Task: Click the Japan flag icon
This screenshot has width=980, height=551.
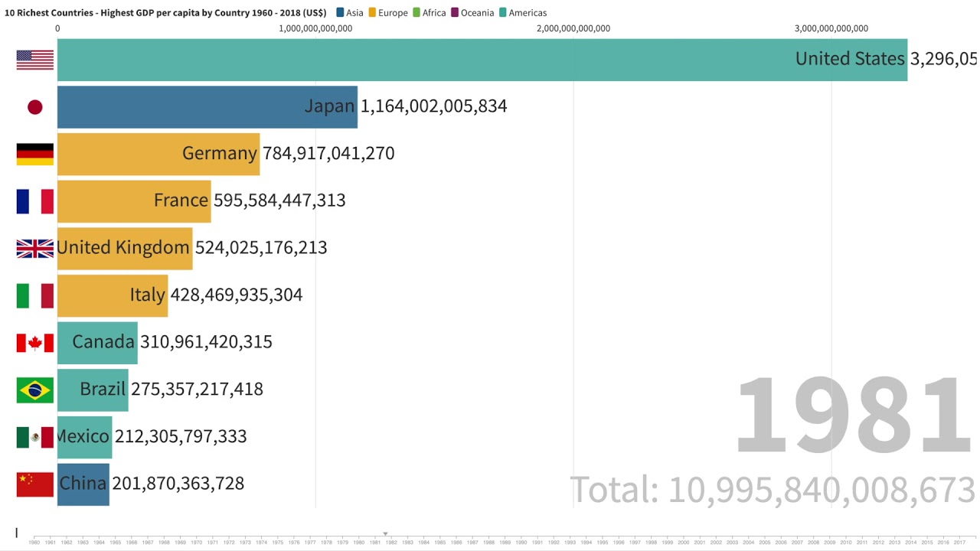Action: point(35,107)
